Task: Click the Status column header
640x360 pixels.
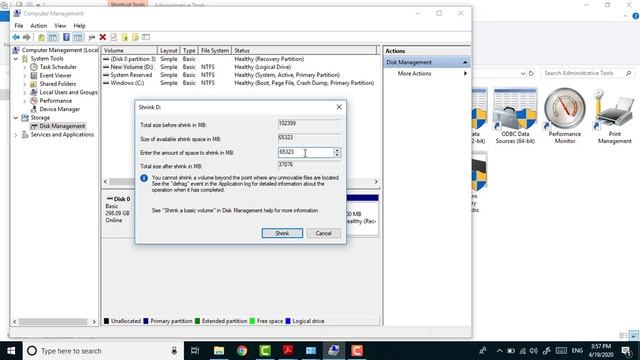Action: point(304,50)
